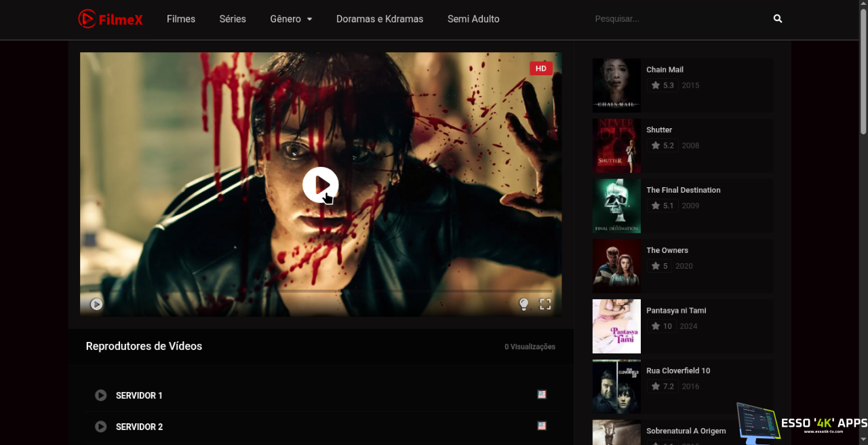Go to Doramas e Kdramas page
Image resolution: width=868 pixels, height=445 pixels.
[x=380, y=19]
